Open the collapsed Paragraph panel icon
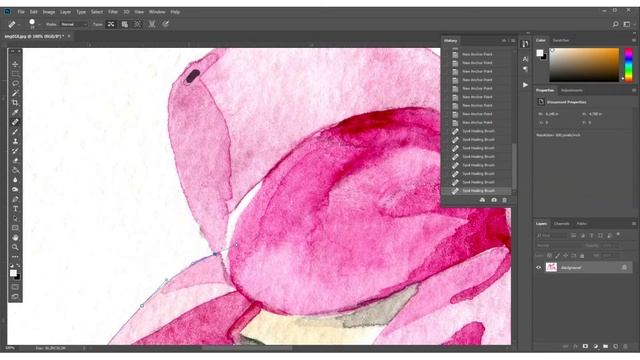 click(x=525, y=69)
